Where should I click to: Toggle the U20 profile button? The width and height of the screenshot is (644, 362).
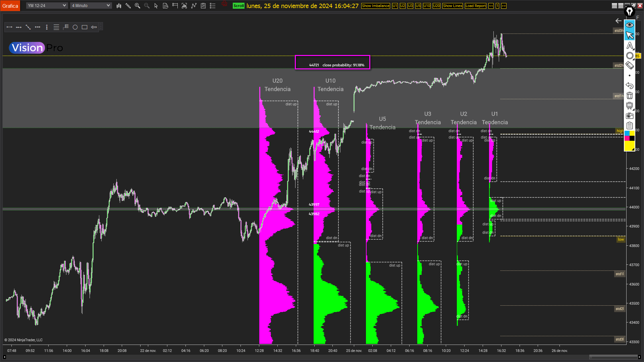[x=436, y=6]
